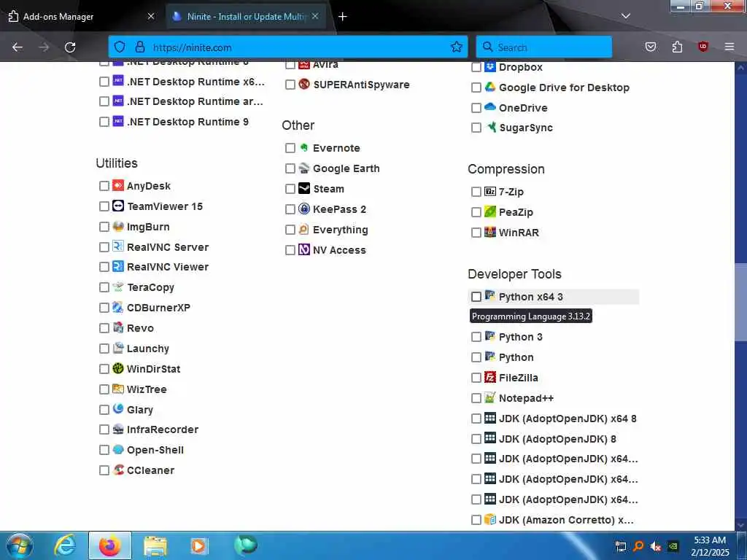Open Internet Explorer from the taskbar
747x560 pixels.
65,545
